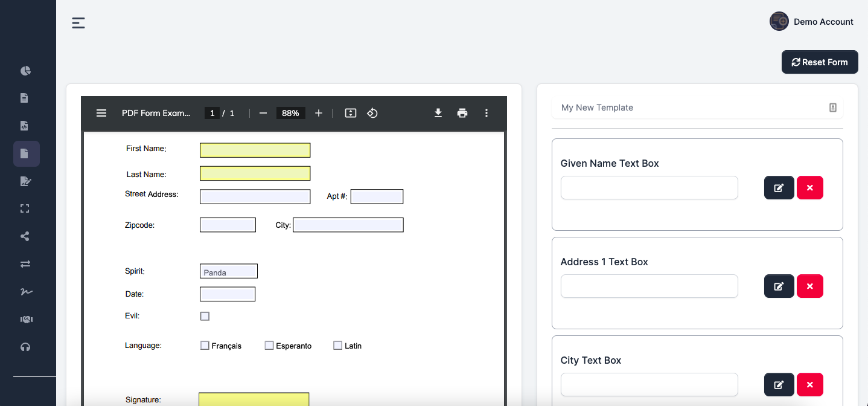This screenshot has height=406, width=868.
Task: Click the Apt # PDF field
Action: 377,196
